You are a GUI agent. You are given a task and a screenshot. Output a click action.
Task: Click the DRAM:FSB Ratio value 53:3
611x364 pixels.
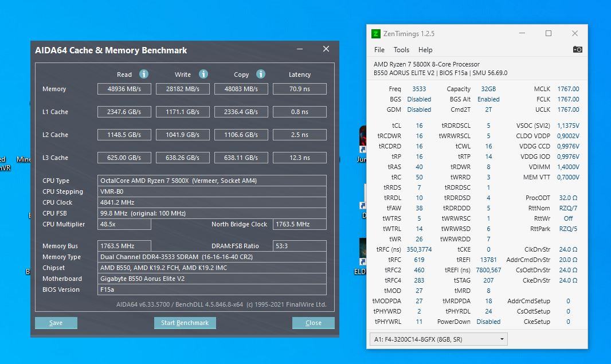click(300, 246)
